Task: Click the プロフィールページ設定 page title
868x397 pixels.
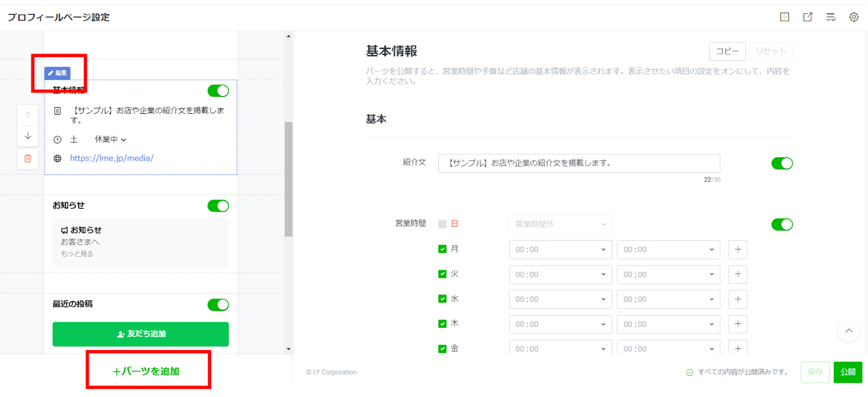Action: pyautogui.click(x=59, y=17)
